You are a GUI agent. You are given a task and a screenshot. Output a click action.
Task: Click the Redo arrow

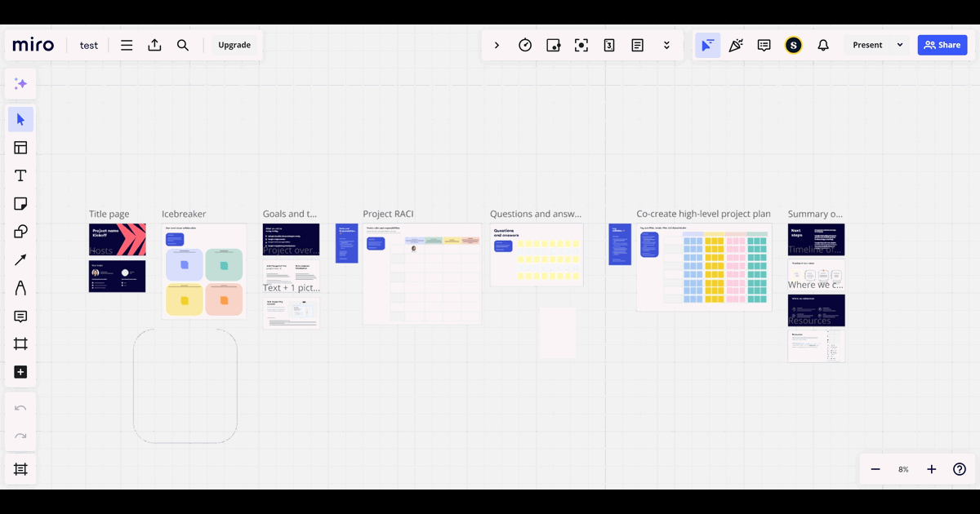click(x=20, y=436)
